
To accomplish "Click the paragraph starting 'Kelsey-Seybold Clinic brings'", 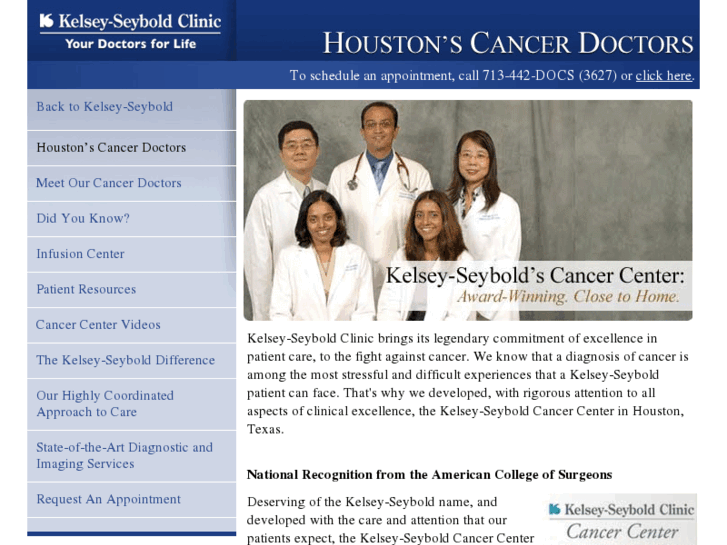I will point(468,384).
